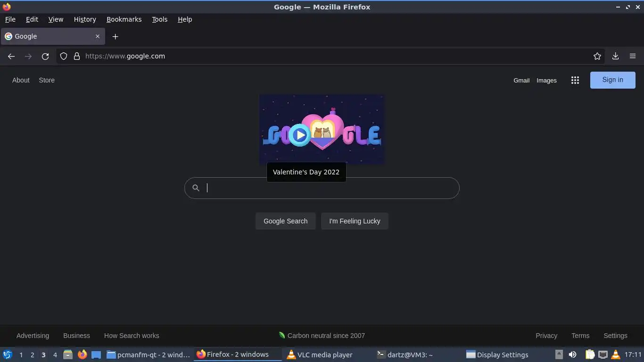Screen dimensions: 644x362
Task: Switch to pcmanfm-qt taskbar windows
Action: coord(149,354)
